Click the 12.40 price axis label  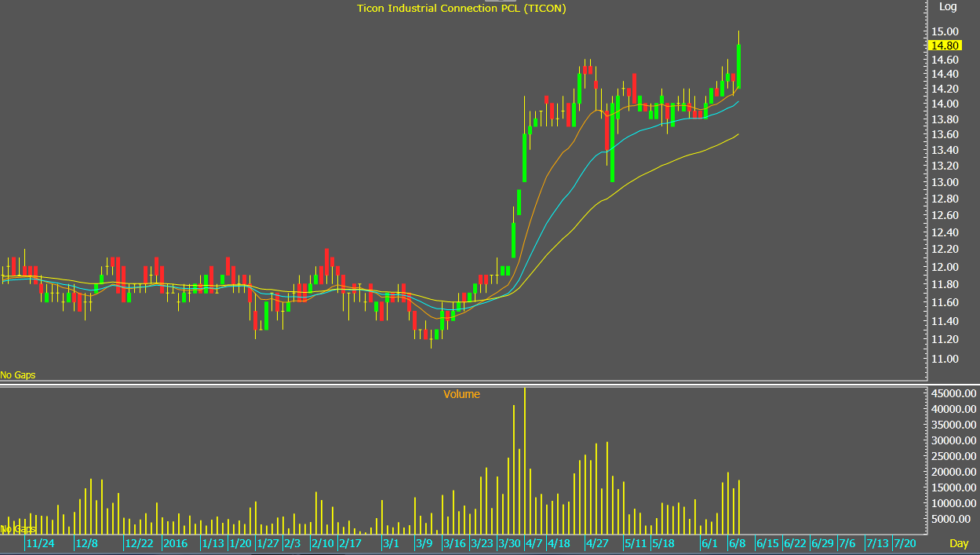(944, 232)
